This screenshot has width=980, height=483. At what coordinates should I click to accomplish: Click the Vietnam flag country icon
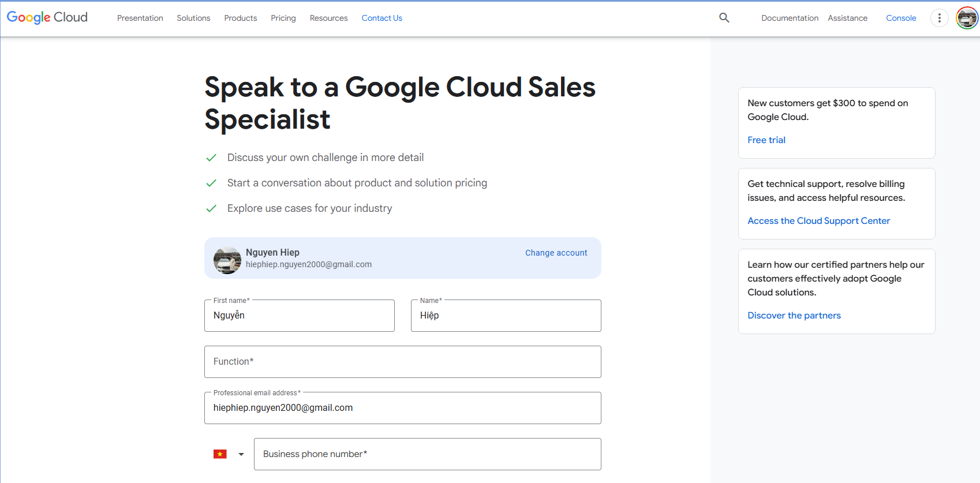click(x=220, y=454)
